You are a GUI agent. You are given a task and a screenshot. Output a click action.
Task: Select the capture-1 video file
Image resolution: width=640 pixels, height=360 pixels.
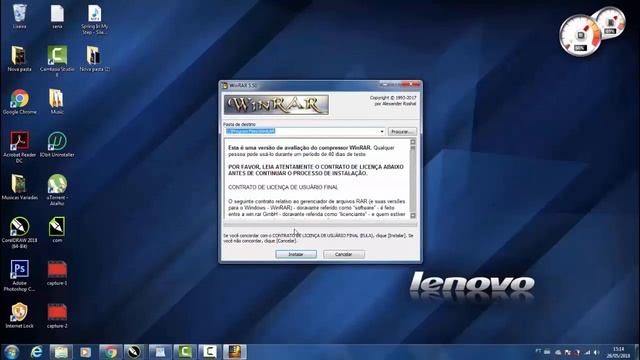(x=57, y=273)
